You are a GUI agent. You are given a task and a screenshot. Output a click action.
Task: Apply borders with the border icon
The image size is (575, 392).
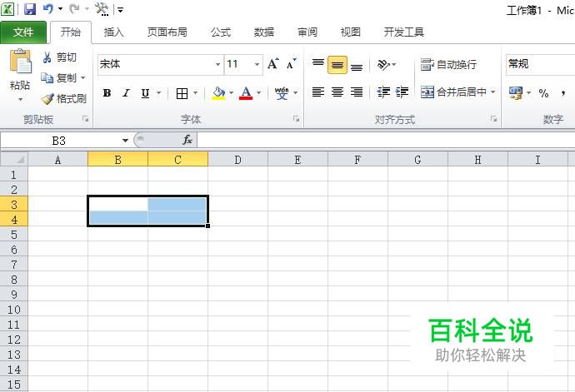click(182, 93)
